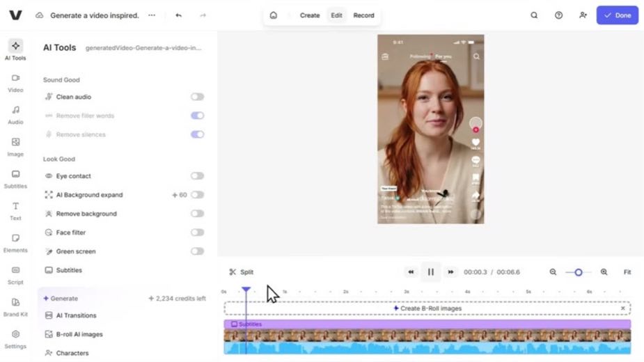The image size is (644, 362).
Task: Switch to the Create tab
Action: tap(310, 15)
